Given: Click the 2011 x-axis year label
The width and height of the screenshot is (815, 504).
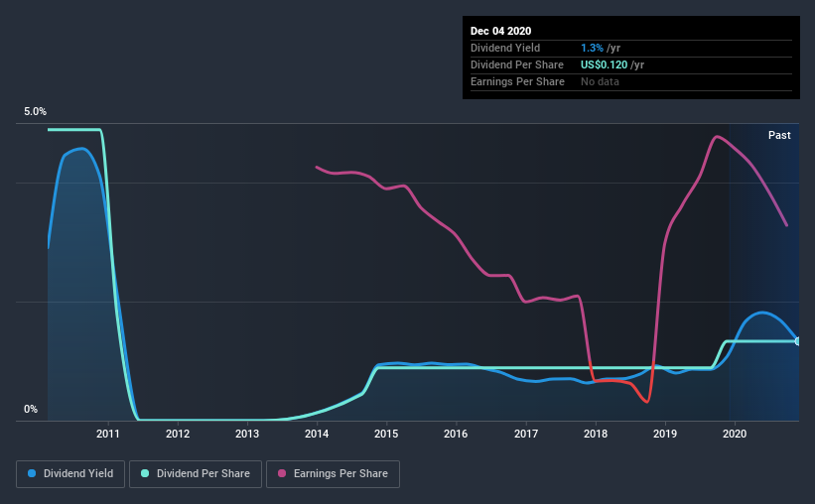Looking at the screenshot, I should [108, 434].
